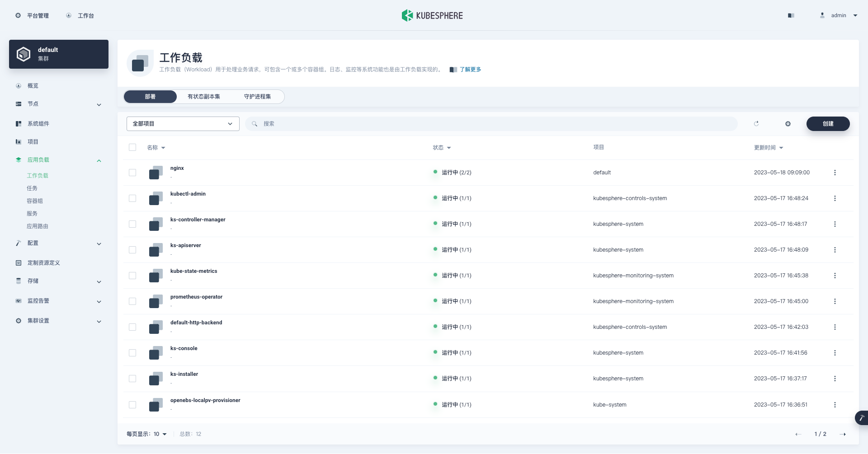Check the prometheus-operator row checkbox
Screen dimensions: 868x454
pyautogui.click(x=132, y=301)
